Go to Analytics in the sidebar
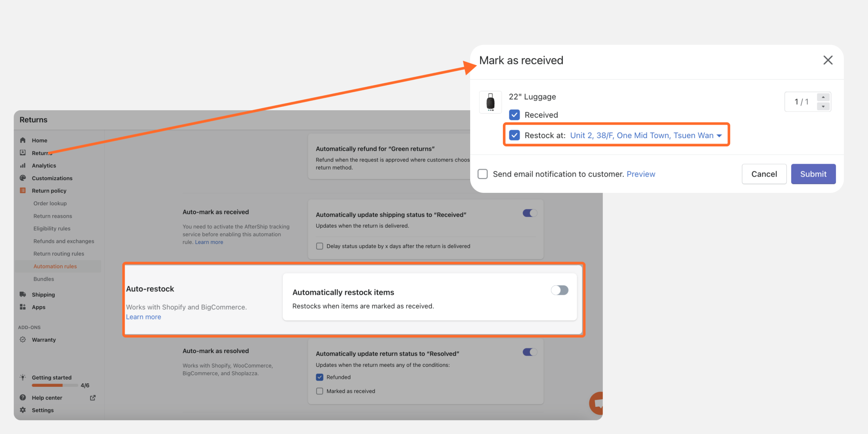This screenshot has width=868, height=434. click(44, 165)
